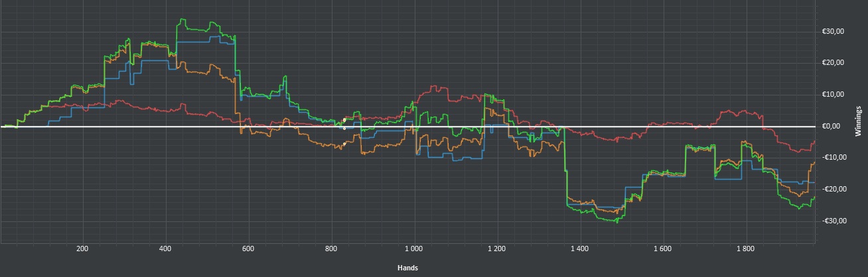
Task: Click the Hands axis title
Action: 407,268
